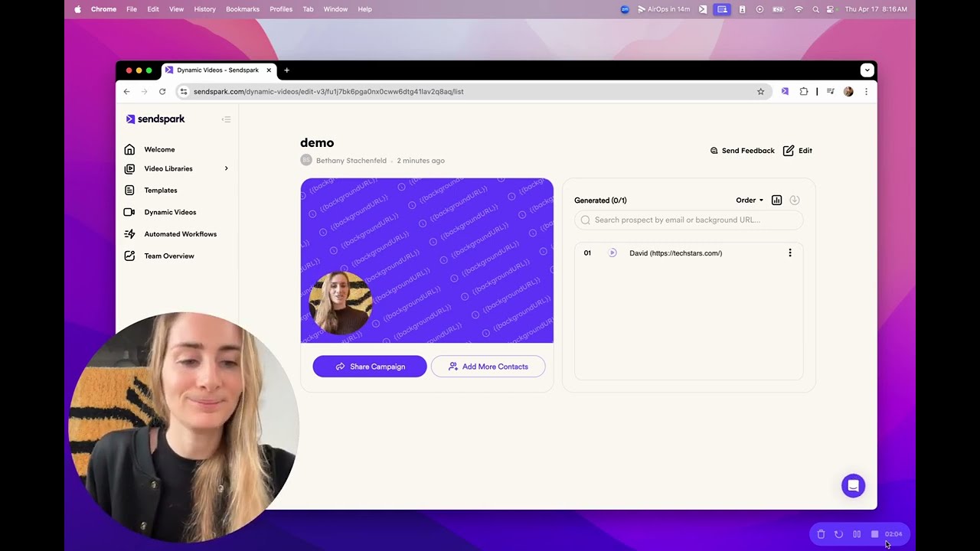Image resolution: width=980 pixels, height=551 pixels.
Task: Collapse the sidebar navigation
Action: 227,119
